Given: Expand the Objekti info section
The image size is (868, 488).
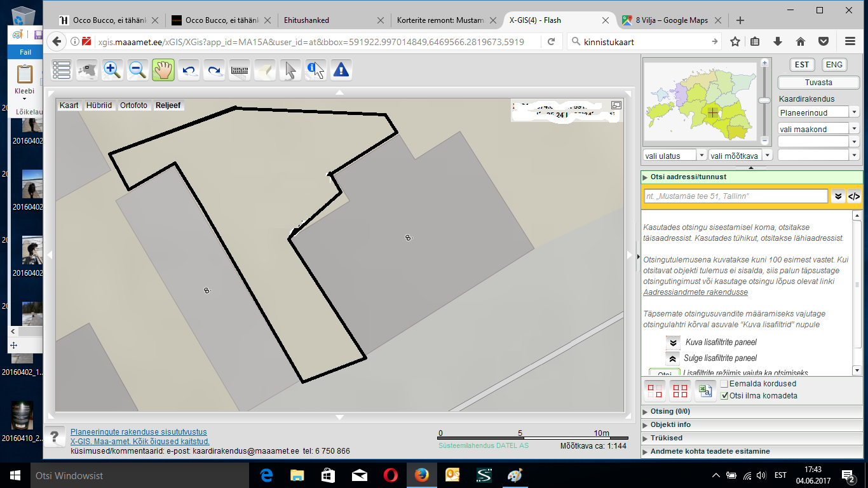Looking at the screenshot, I should coord(670,424).
